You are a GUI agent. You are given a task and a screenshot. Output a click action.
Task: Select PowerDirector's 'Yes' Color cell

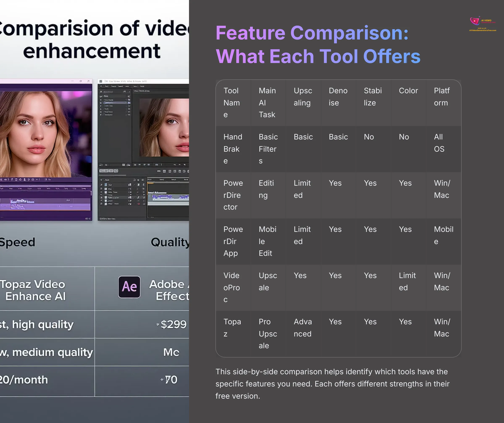click(408, 195)
